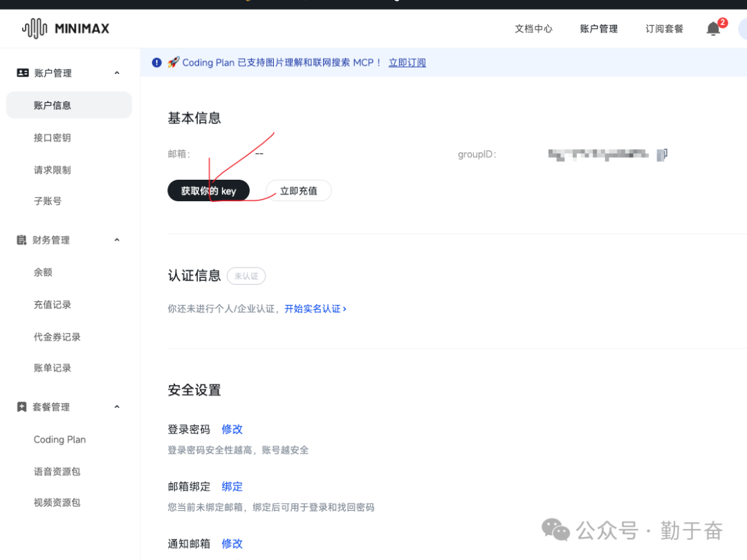Click the MiniMax logo icon
The width and height of the screenshot is (747, 560).
tap(33, 28)
